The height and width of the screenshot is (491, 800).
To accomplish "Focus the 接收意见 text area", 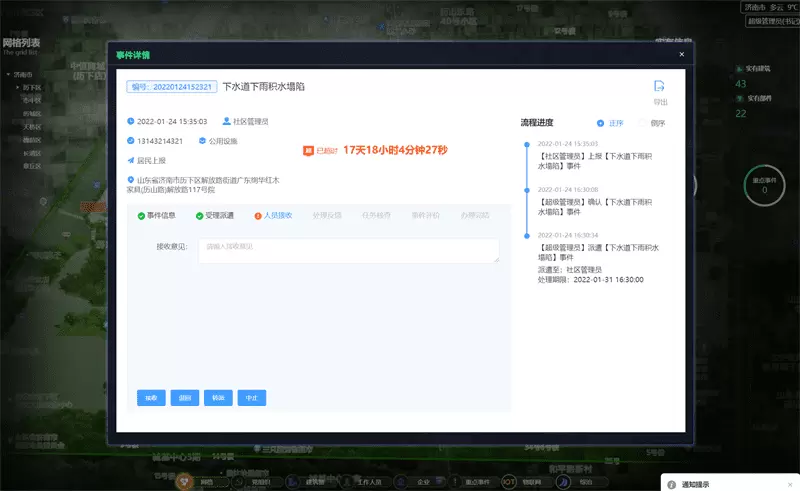I will tap(349, 251).
